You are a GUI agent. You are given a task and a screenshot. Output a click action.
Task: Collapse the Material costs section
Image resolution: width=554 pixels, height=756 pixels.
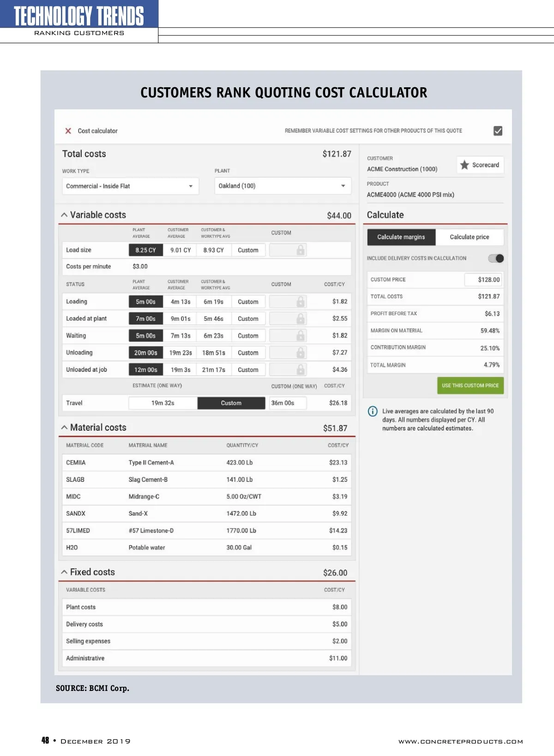tap(64, 428)
